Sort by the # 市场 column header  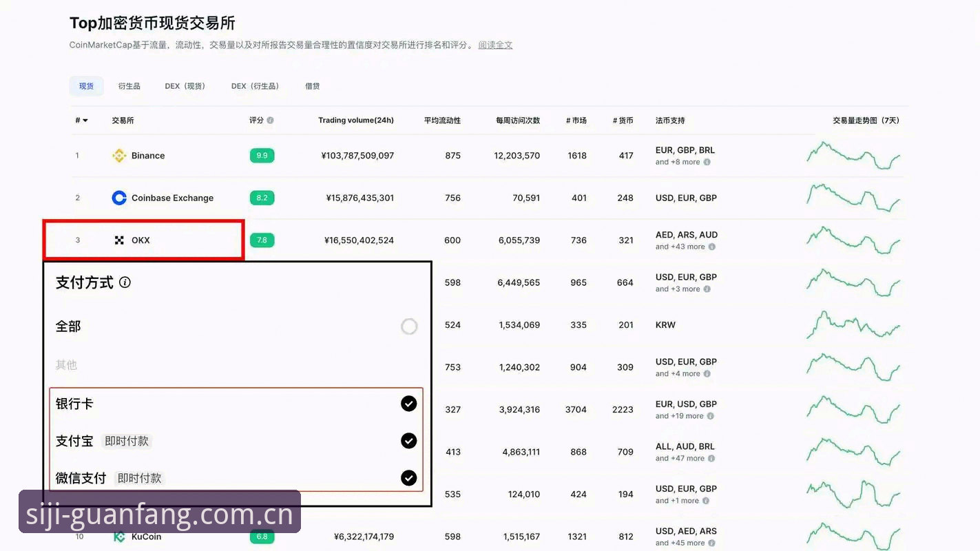coord(576,121)
